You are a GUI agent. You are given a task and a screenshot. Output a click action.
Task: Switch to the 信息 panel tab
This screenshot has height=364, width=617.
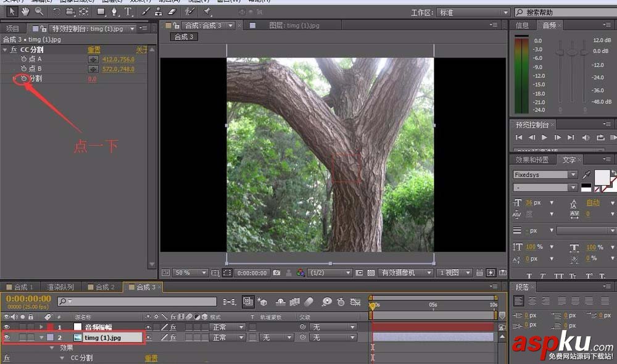pos(522,25)
